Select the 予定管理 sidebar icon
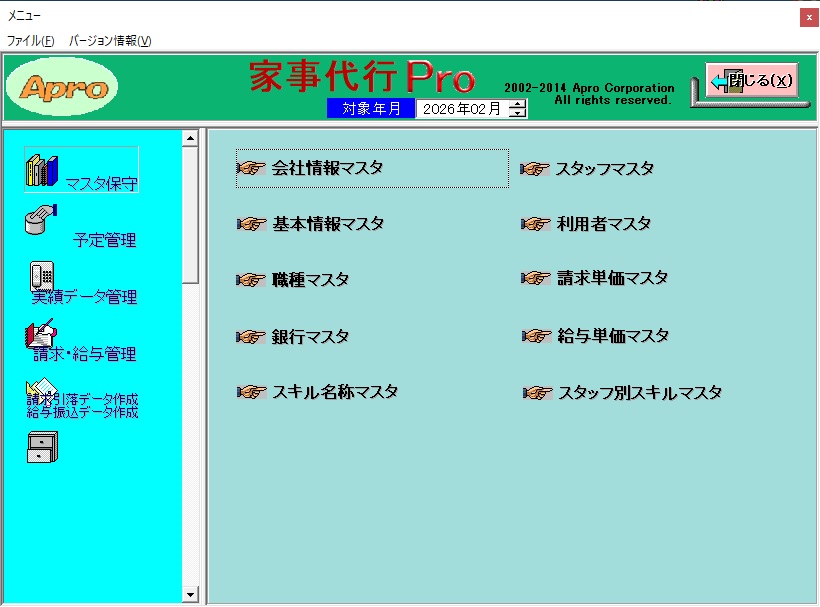820x607 pixels. pyautogui.click(x=42, y=221)
